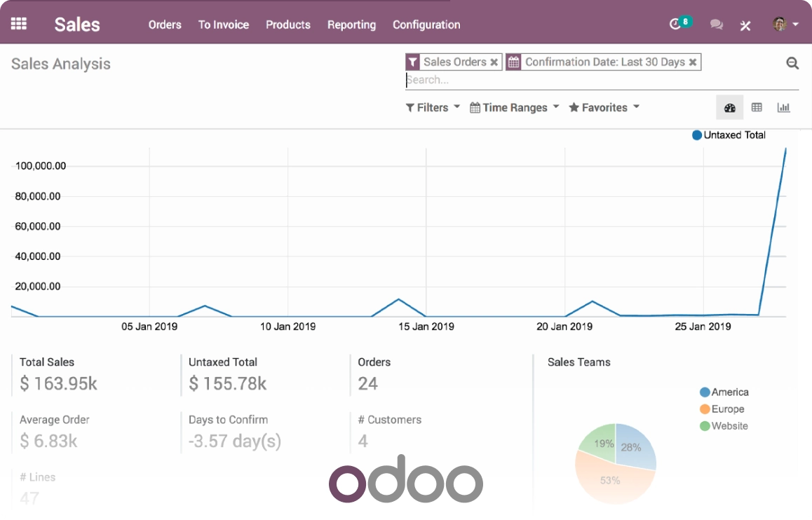Open the conversations chat icon
812x520 pixels.
[x=716, y=25]
